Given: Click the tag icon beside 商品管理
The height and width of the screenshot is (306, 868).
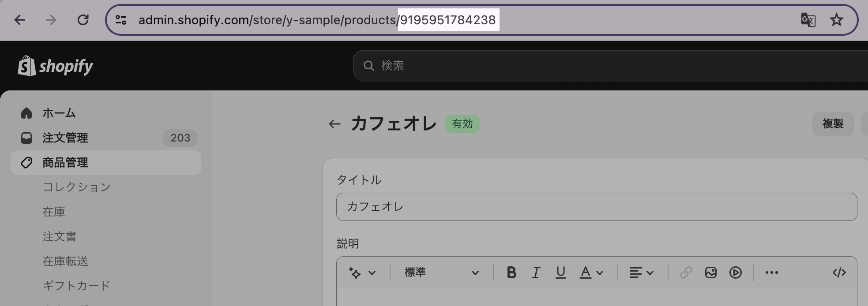Looking at the screenshot, I should (x=26, y=163).
